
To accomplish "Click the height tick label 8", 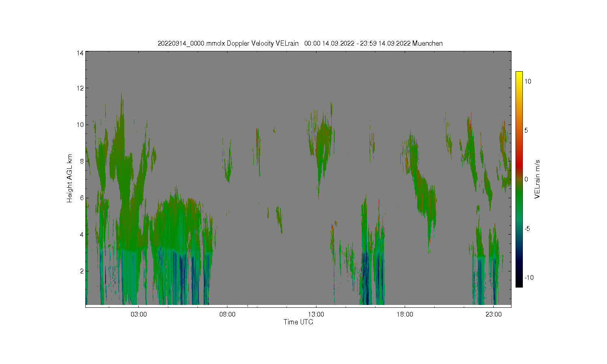I will (x=82, y=161).
